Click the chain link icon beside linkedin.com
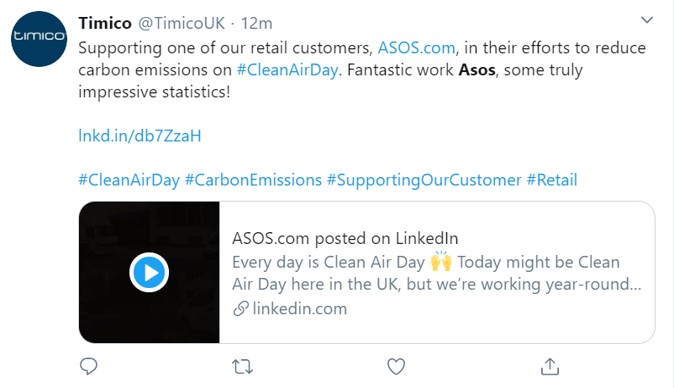 click(241, 309)
